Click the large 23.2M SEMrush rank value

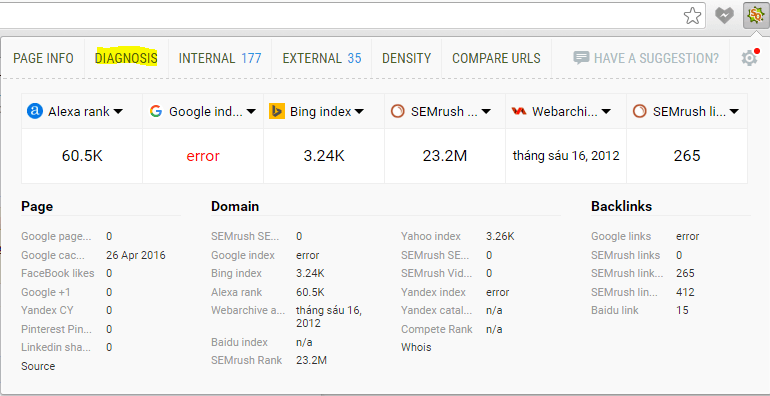tap(445, 156)
